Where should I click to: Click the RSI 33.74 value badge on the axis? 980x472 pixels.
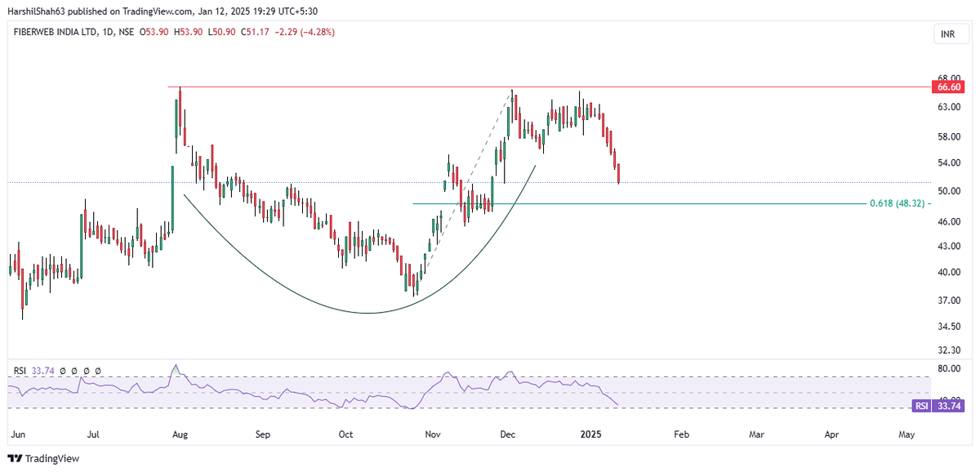tap(940, 405)
